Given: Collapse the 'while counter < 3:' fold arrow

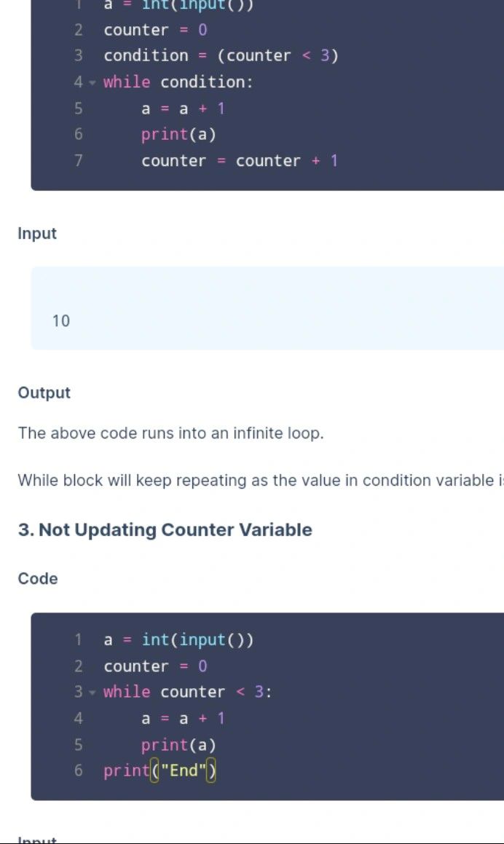Looking at the screenshot, I should point(92,693).
